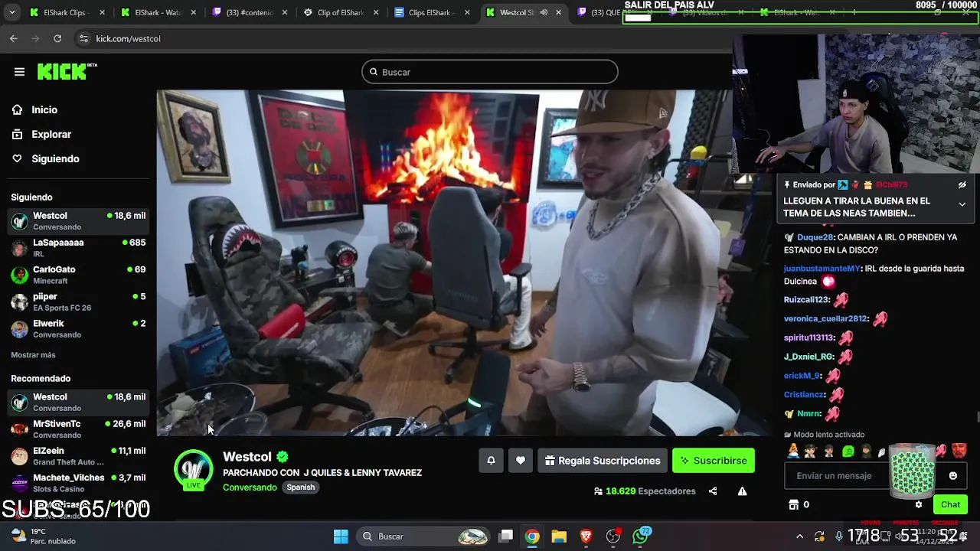This screenshot has height=551, width=980.
Task: Go back in browser history
Action: (x=14, y=38)
